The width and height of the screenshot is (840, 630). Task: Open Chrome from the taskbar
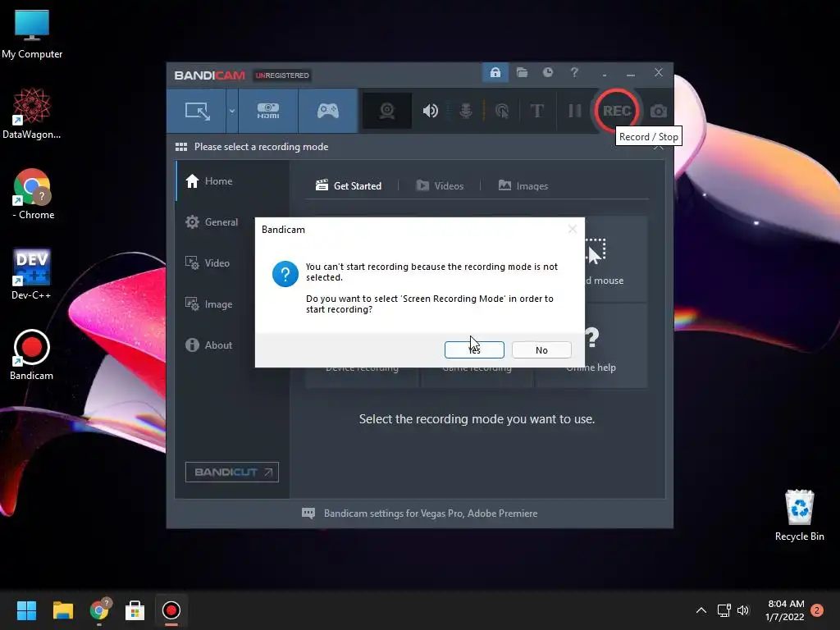(99, 610)
